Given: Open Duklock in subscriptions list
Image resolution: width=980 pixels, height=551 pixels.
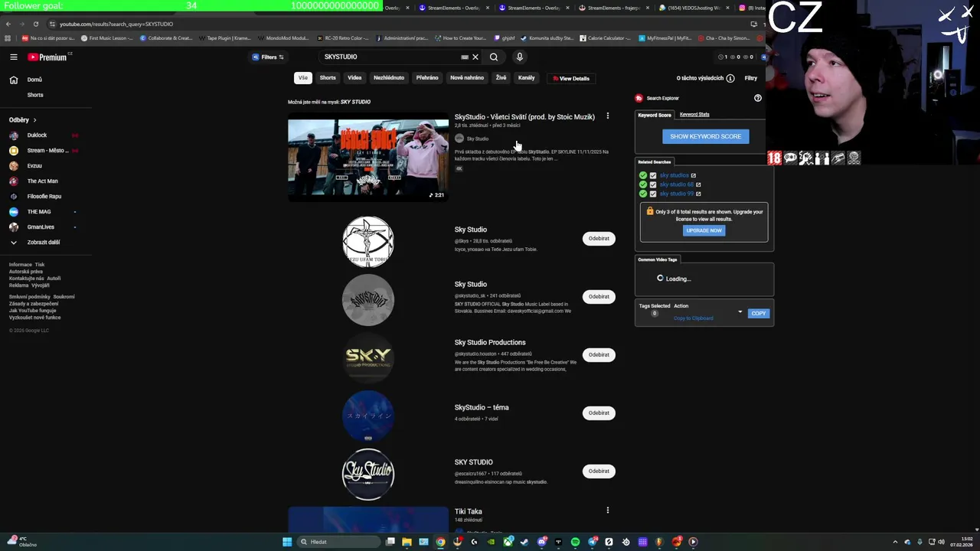Looking at the screenshot, I should point(37,135).
